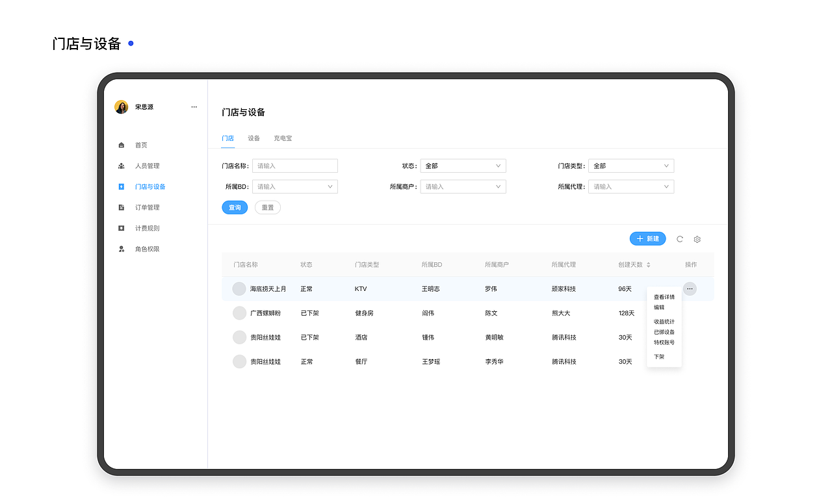Select the 计费规则 billing rules icon
Image resolution: width=832 pixels, height=504 pixels.
(x=121, y=227)
